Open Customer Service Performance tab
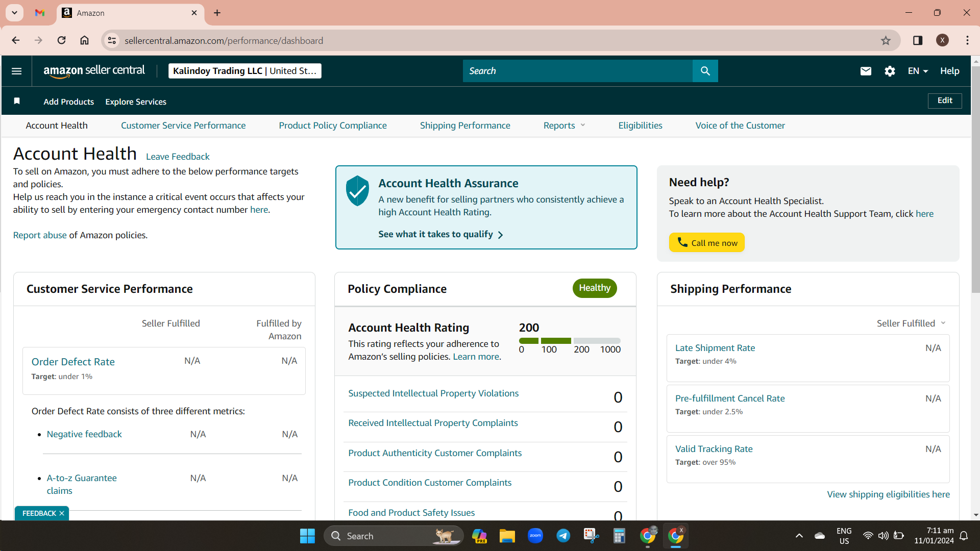Screen dimensions: 980x551 [x=183, y=126]
